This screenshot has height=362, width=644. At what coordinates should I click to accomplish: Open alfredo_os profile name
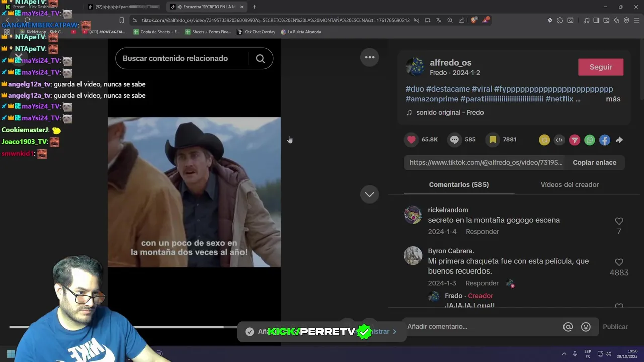tap(450, 63)
